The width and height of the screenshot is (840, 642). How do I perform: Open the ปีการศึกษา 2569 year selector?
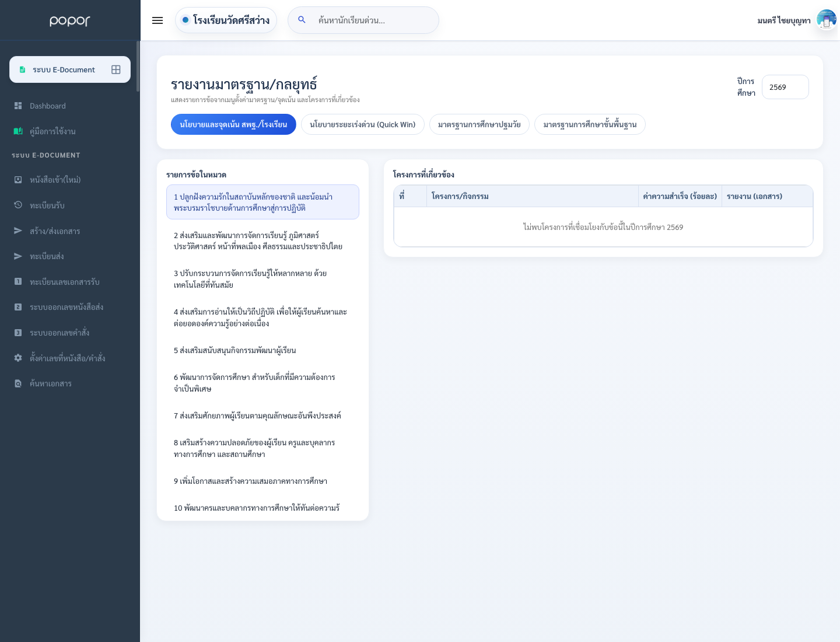(785, 87)
